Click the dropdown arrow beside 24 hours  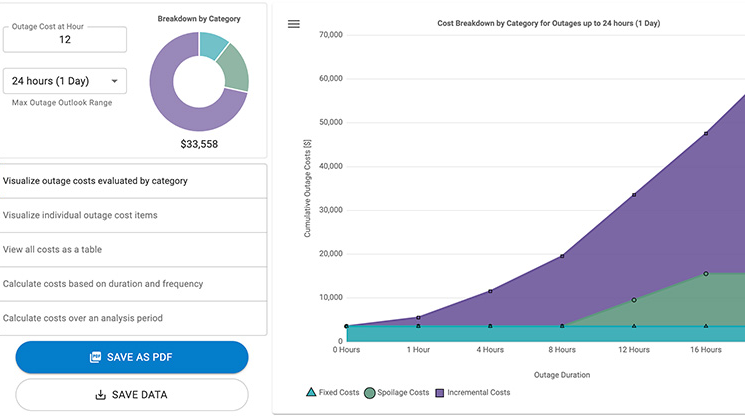(x=113, y=81)
